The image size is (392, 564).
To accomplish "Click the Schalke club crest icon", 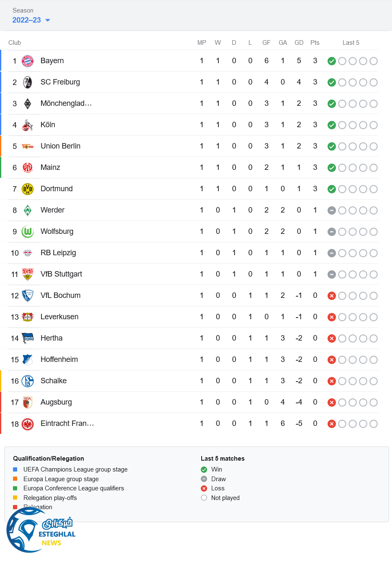I will click(28, 381).
